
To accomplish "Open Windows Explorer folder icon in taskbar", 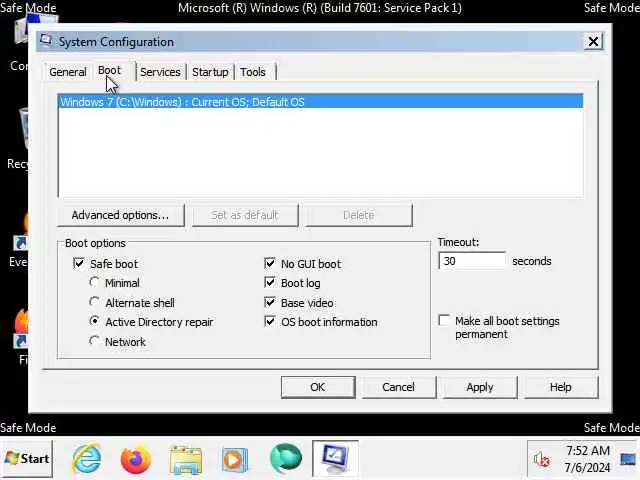I will pos(186,460).
